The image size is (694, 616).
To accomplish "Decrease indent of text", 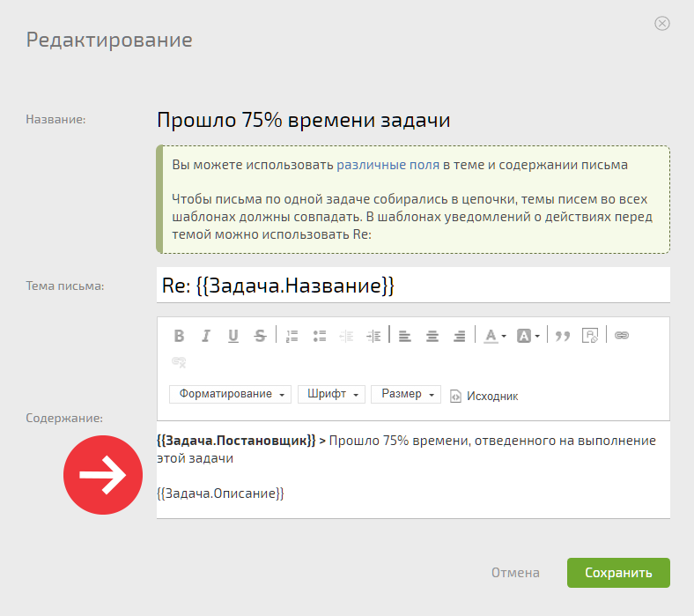I will click(346, 336).
